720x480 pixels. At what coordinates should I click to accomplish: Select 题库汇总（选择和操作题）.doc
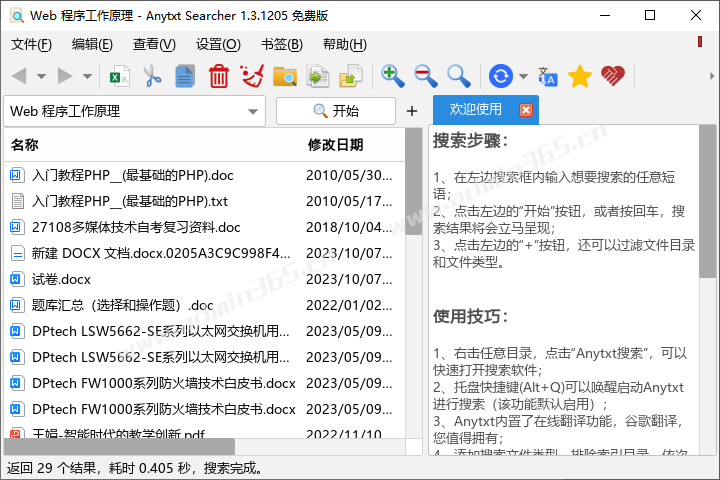[x=123, y=305]
